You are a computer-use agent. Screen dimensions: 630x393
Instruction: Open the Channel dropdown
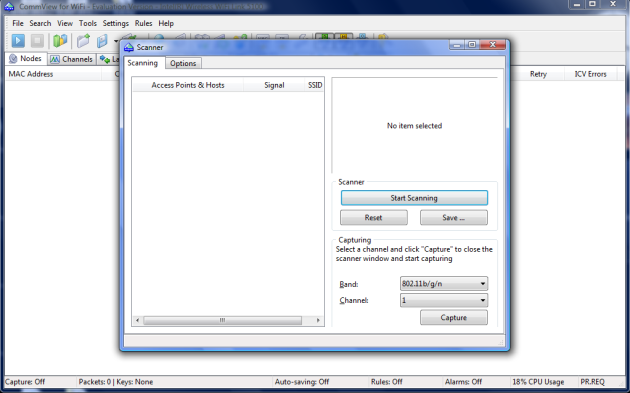444,300
